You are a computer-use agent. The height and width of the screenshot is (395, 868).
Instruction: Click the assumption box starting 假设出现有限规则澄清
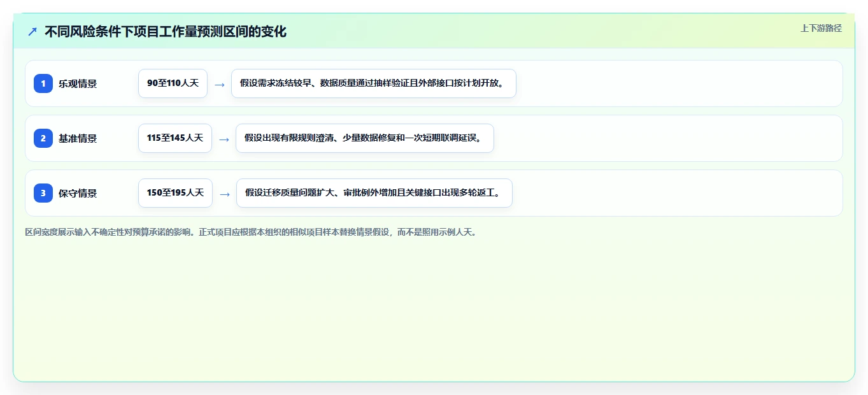point(365,138)
